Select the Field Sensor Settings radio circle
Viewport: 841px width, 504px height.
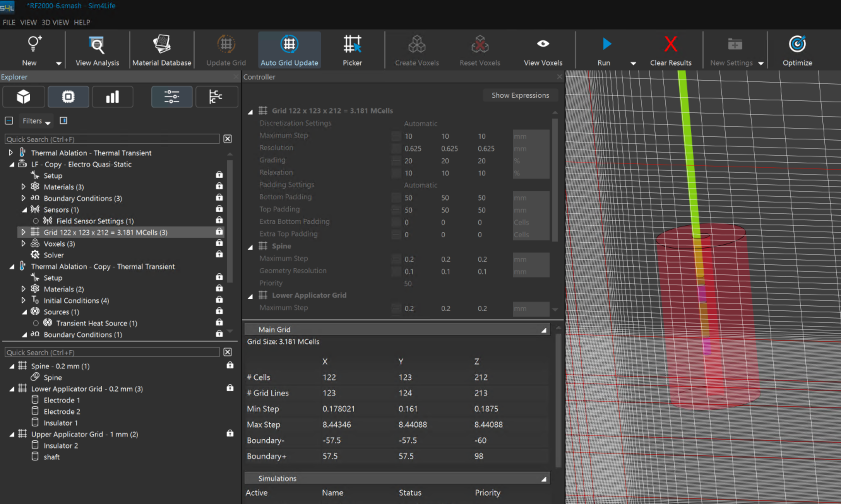coord(36,221)
